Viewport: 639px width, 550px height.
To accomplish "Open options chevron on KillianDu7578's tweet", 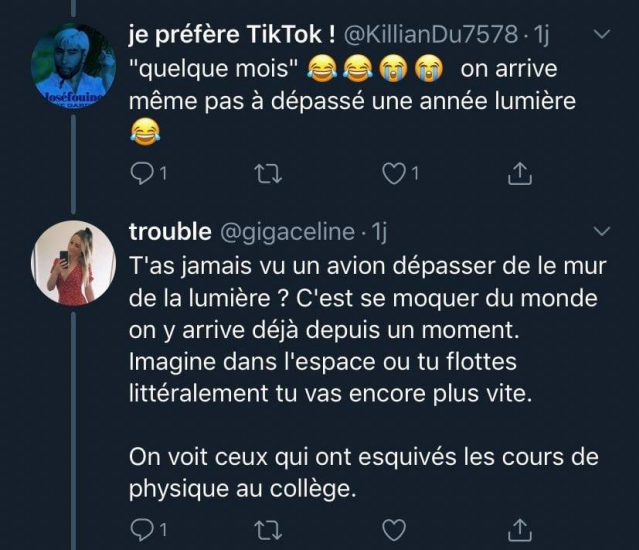I will 602,34.
